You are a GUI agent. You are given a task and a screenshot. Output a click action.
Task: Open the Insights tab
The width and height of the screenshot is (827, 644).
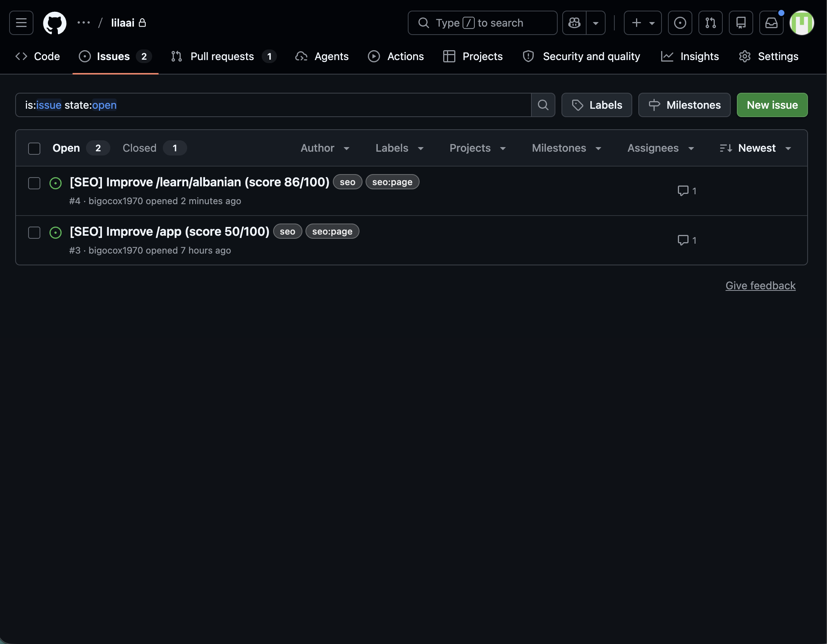point(690,56)
